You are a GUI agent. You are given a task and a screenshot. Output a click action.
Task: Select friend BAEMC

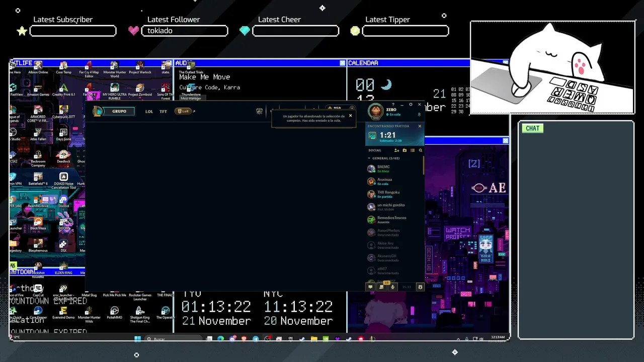394,169
